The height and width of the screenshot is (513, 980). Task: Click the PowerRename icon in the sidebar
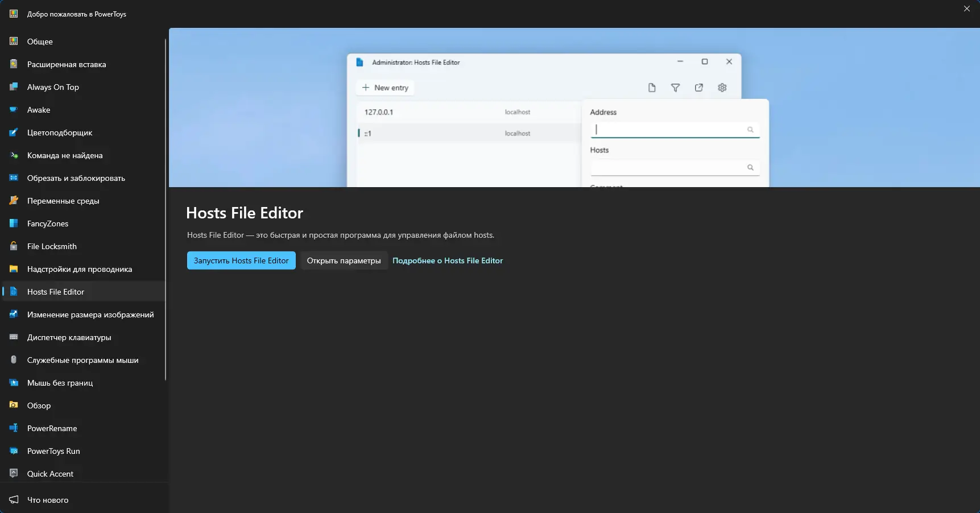(x=14, y=428)
